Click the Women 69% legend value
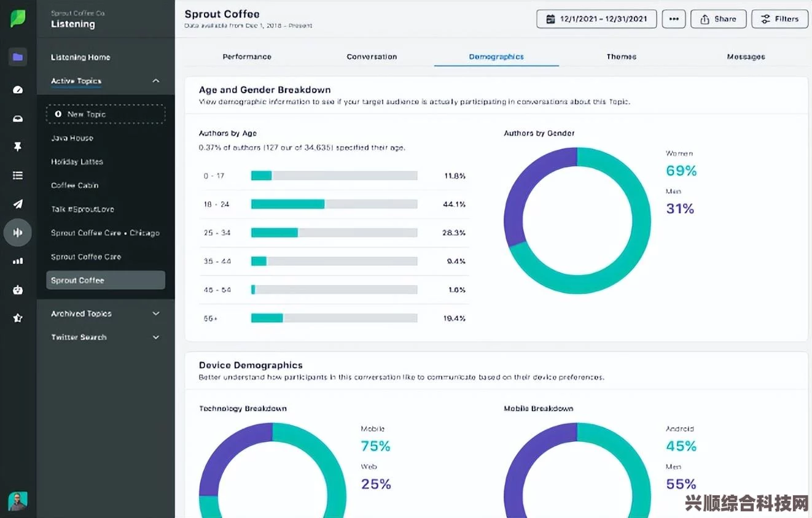 (x=681, y=171)
